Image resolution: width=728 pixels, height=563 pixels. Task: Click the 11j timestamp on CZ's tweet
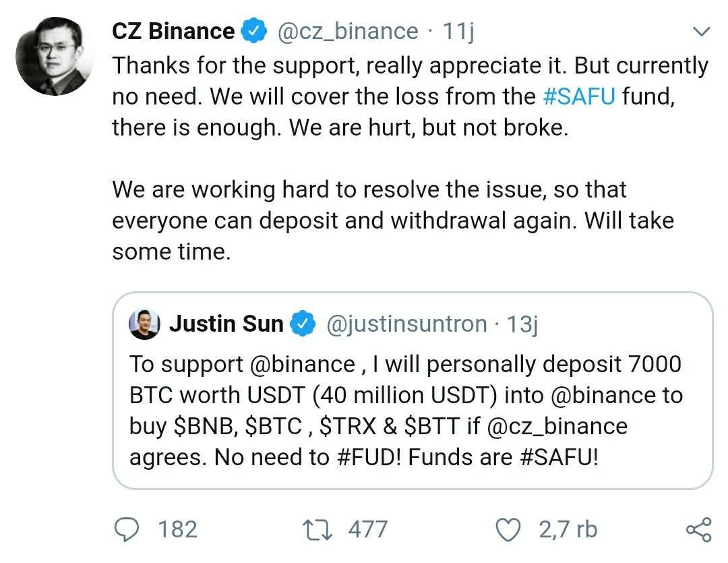point(458,32)
